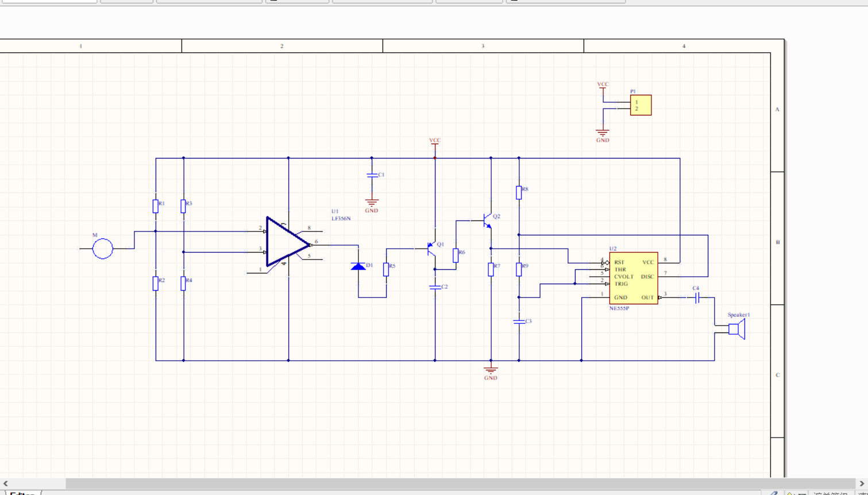
Task: Click the U1 designator text
Action: click(x=335, y=211)
